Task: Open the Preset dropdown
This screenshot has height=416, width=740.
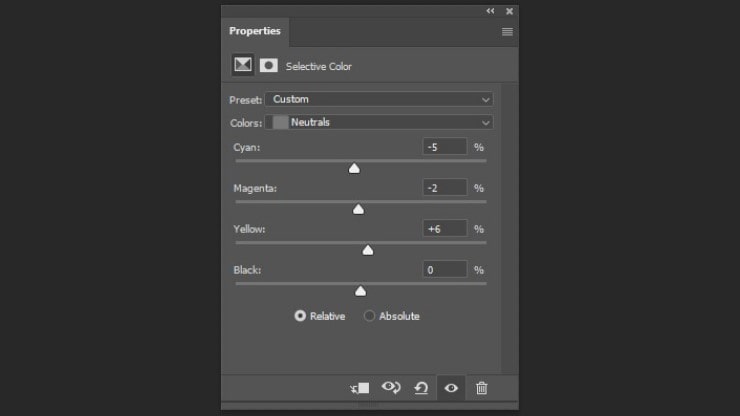Action: click(379, 99)
